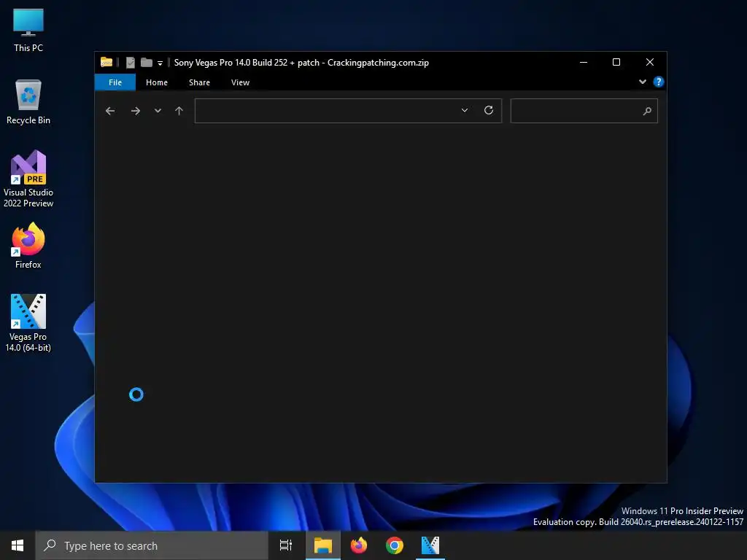Open the recent locations dropdown
The width and height of the screenshot is (747, 560).
click(x=158, y=111)
